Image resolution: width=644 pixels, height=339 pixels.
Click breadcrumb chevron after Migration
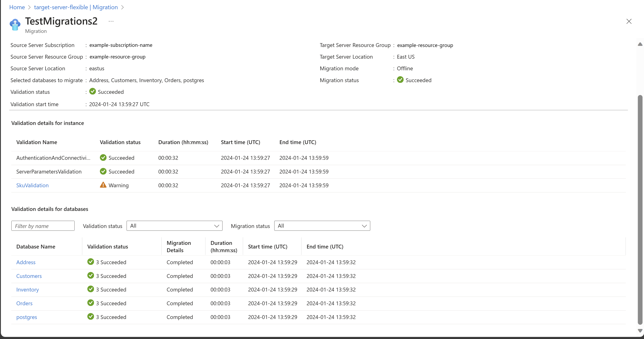click(x=123, y=7)
